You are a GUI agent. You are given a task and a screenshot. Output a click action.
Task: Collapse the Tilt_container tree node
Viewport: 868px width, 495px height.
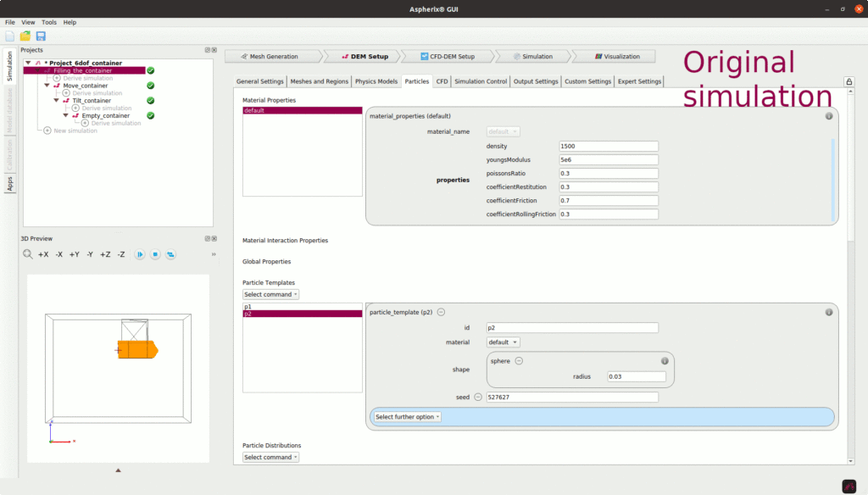pyautogui.click(x=56, y=100)
